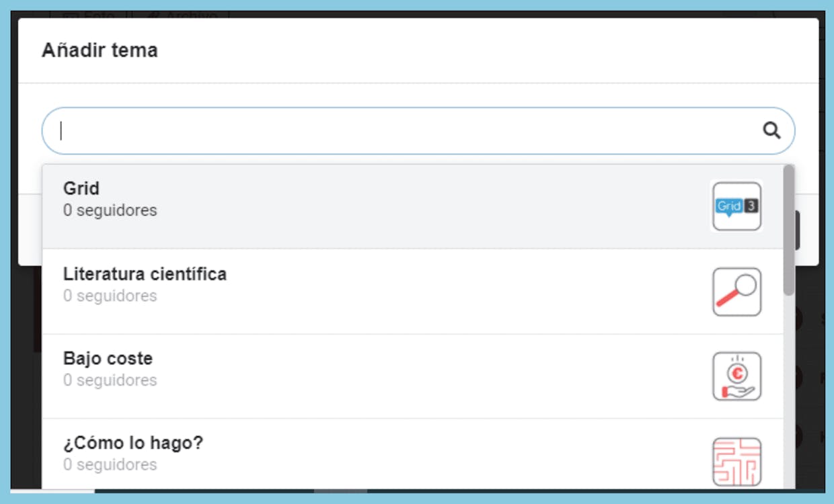Select the Grid topic from the list

(413, 206)
